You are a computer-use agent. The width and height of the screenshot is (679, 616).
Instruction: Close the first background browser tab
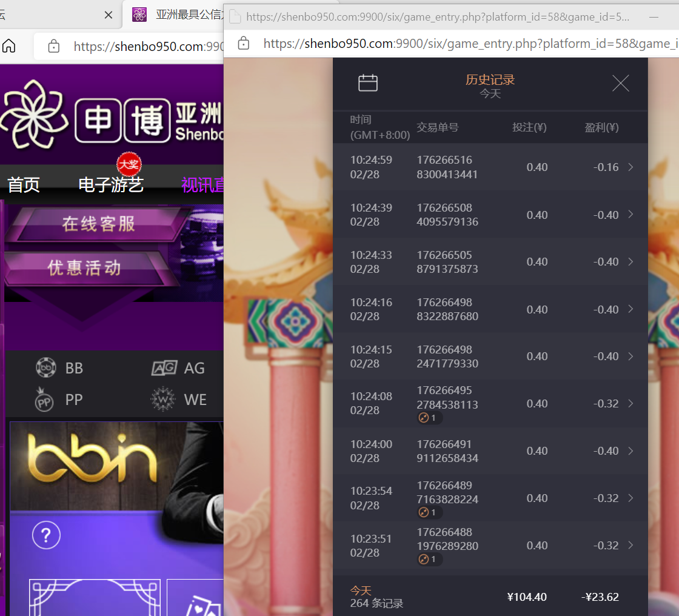(109, 15)
